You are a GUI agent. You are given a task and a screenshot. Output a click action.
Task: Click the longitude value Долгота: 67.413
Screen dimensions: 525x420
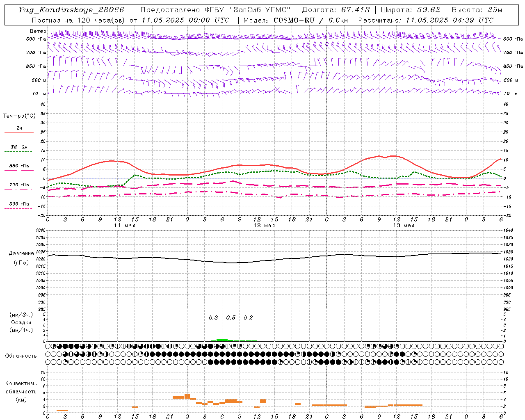[x=336, y=10]
